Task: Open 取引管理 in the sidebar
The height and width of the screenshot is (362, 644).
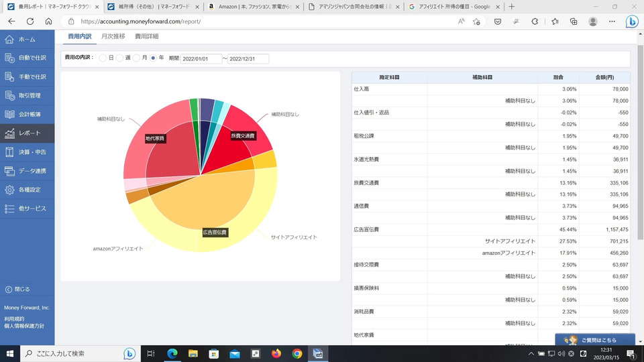Action: 27,96
